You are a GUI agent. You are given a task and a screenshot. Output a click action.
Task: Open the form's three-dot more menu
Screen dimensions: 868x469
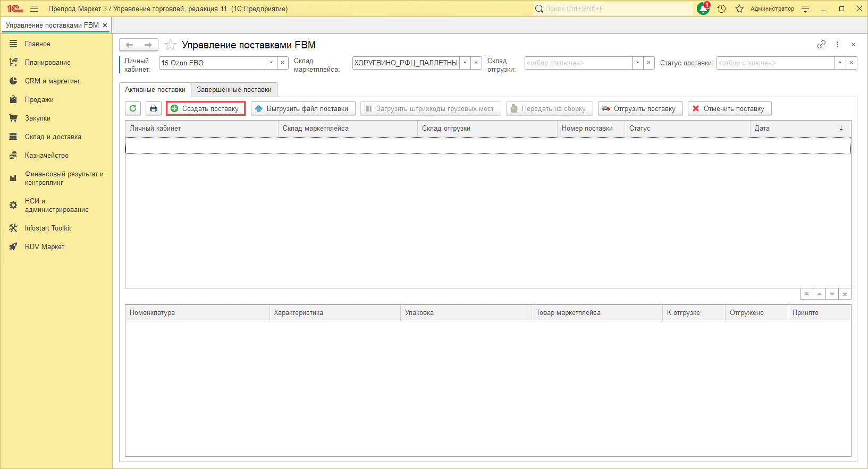tap(837, 45)
